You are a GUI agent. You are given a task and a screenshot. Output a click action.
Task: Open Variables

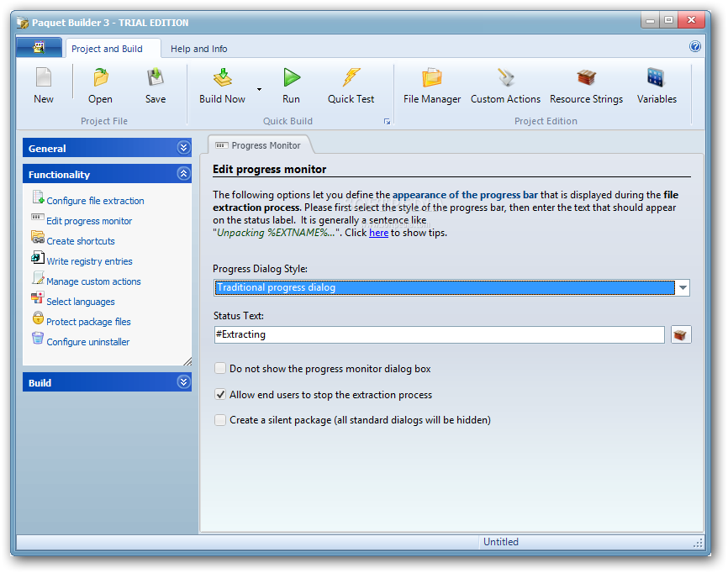[656, 77]
